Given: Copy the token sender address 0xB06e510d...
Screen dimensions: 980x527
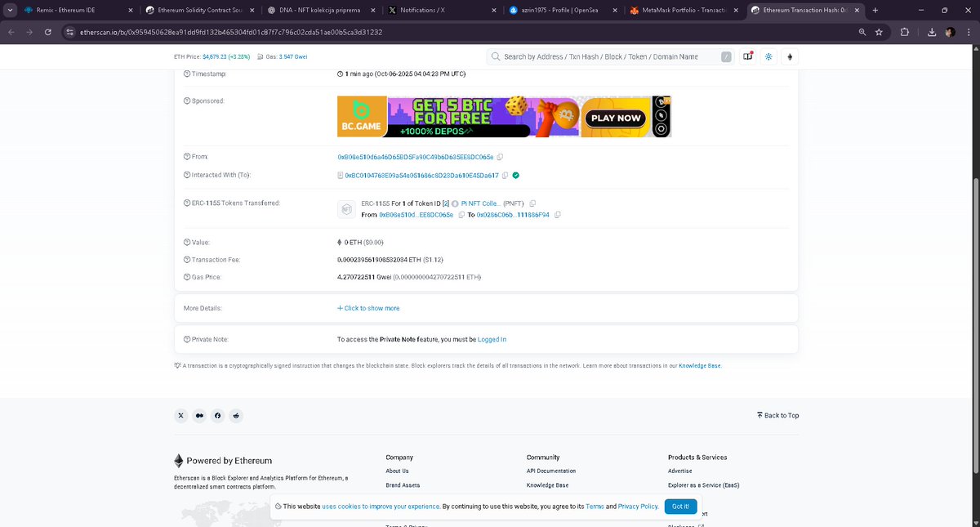Looking at the screenshot, I should pos(461,215).
